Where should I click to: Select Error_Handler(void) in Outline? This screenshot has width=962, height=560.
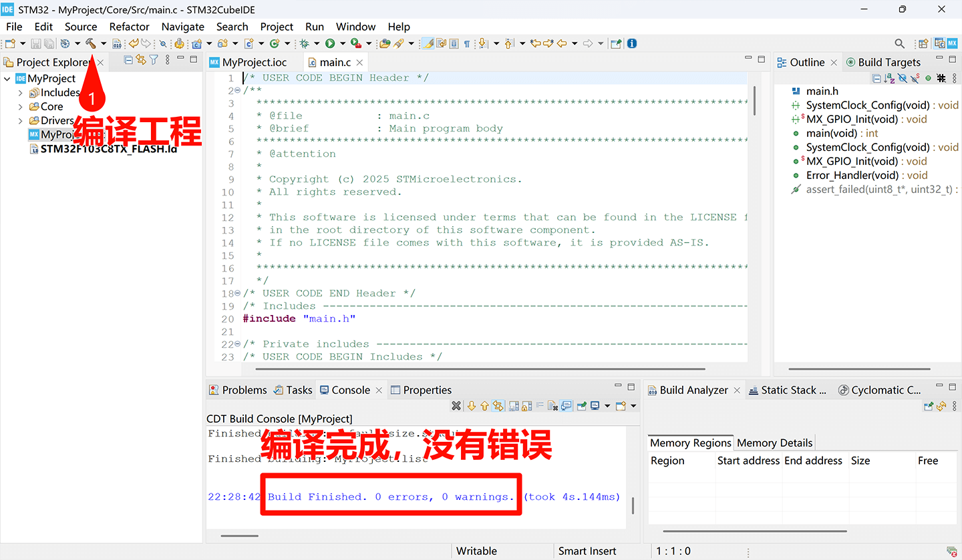click(860, 175)
